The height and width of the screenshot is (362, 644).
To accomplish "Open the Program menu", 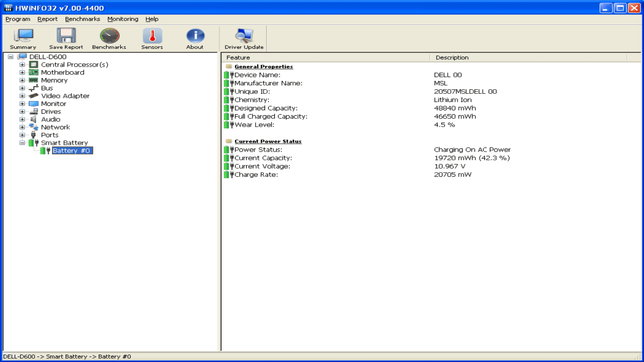I will coord(18,19).
